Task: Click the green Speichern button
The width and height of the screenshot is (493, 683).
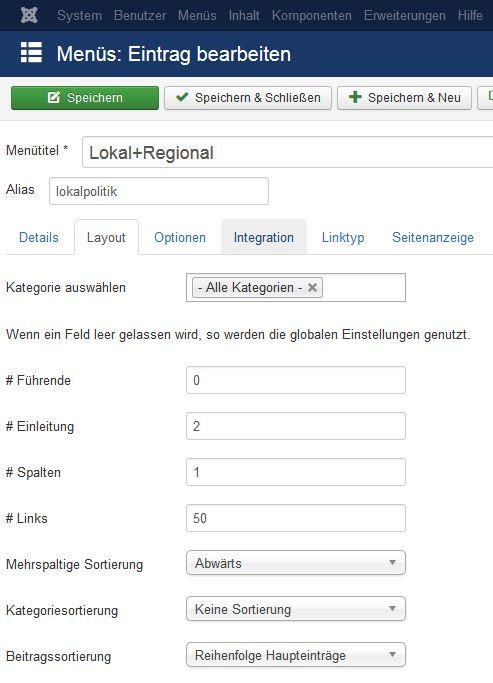Action: tap(85, 98)
